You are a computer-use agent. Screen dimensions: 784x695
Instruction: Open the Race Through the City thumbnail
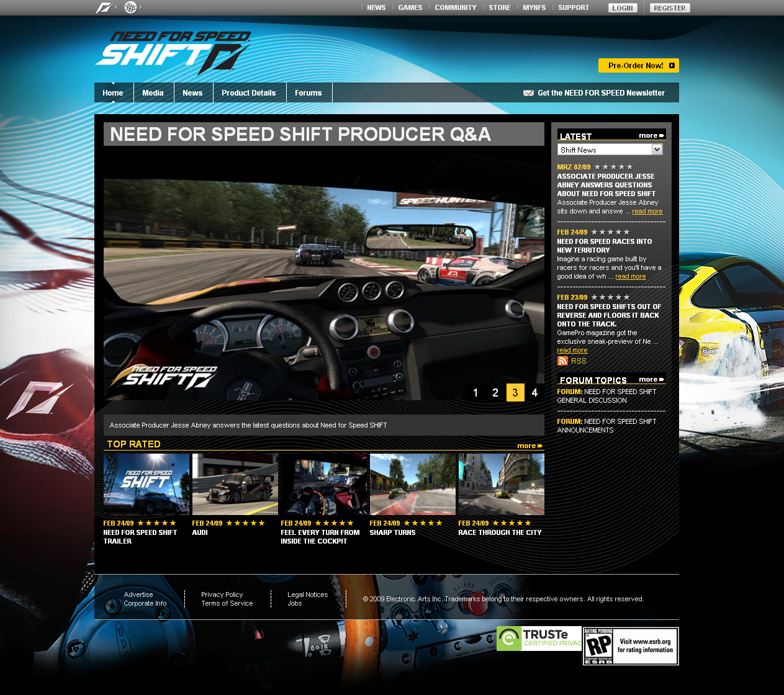(502, 484)
